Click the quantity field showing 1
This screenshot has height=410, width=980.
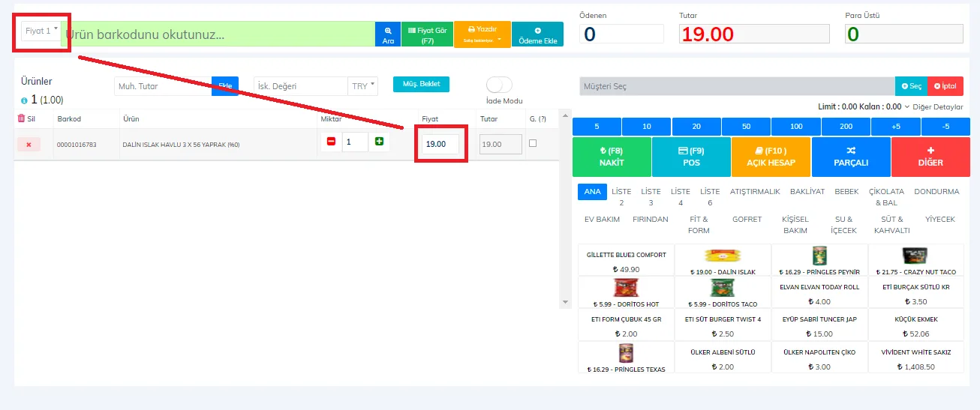[355, 142]
